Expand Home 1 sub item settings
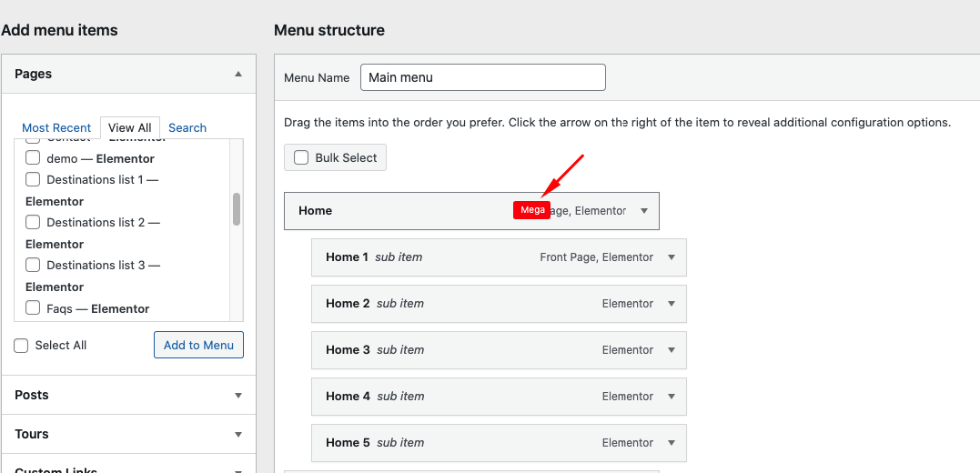 672,257
